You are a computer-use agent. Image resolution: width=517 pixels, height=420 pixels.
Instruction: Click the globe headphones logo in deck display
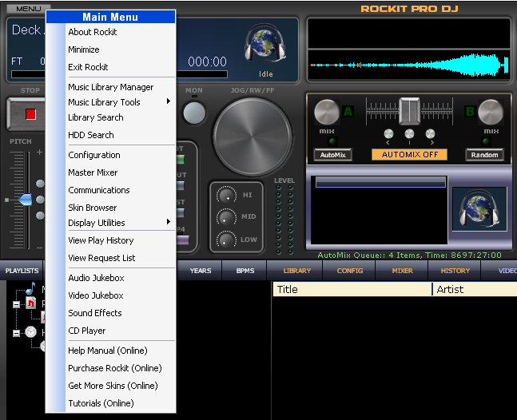(x=265, y=43)
